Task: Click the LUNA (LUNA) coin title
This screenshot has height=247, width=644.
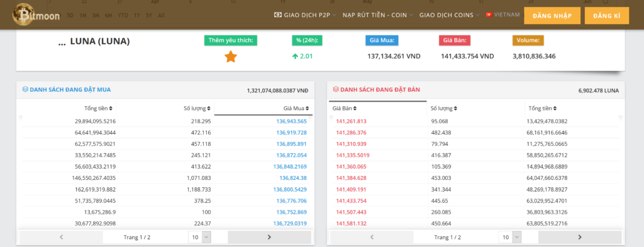Action: pos(100,41)
